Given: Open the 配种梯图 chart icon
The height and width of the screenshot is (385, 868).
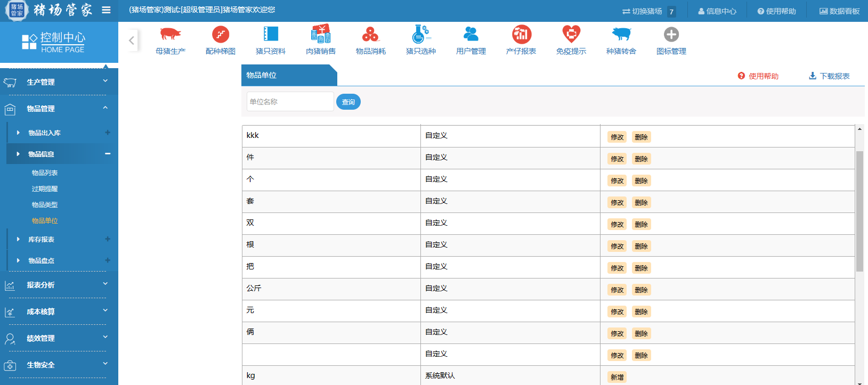Looking at the screenshot, I should (221, 35).
